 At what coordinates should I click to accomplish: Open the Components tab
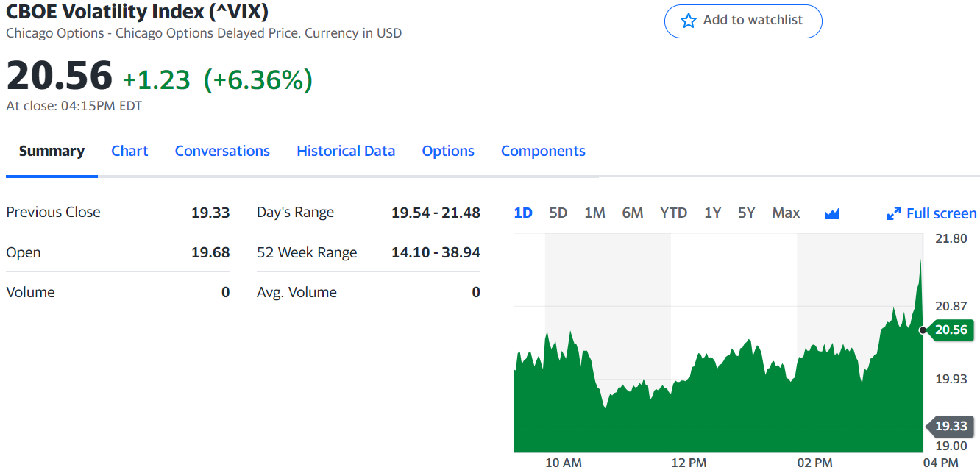coord(543,151)
